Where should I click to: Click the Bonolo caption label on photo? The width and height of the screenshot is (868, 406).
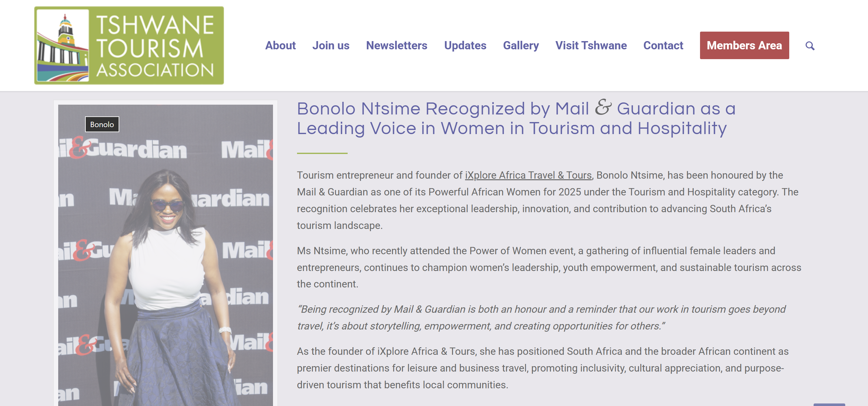102,124
